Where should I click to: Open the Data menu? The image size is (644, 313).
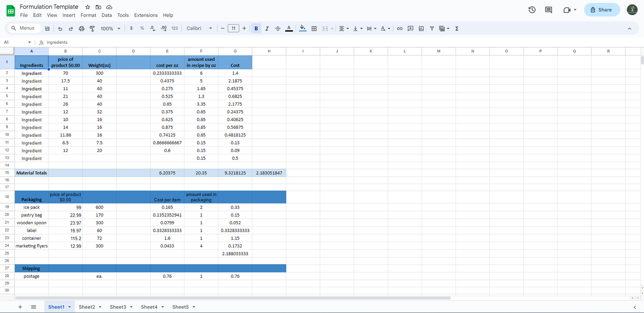pos(107,15)
